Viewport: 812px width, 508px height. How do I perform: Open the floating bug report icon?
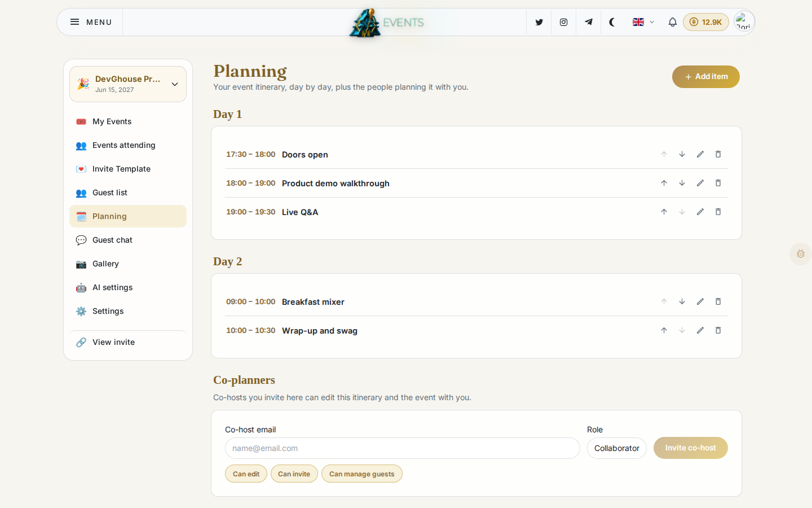(801, 254)
